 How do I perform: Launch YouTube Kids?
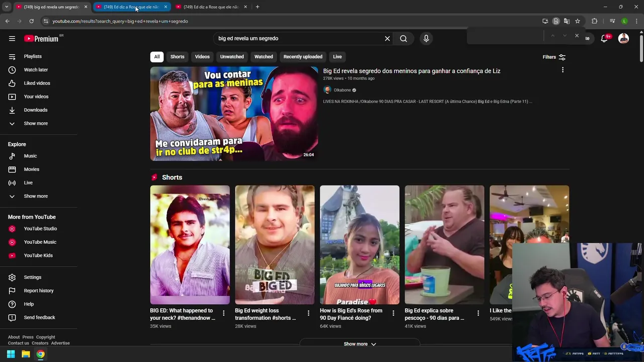pos(38,255)
